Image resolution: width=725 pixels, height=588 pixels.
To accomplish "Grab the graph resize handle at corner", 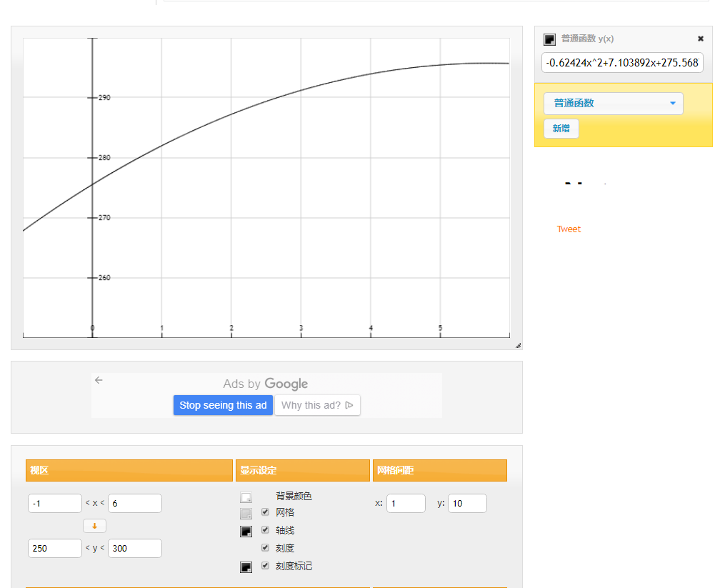I will [519, 345].
